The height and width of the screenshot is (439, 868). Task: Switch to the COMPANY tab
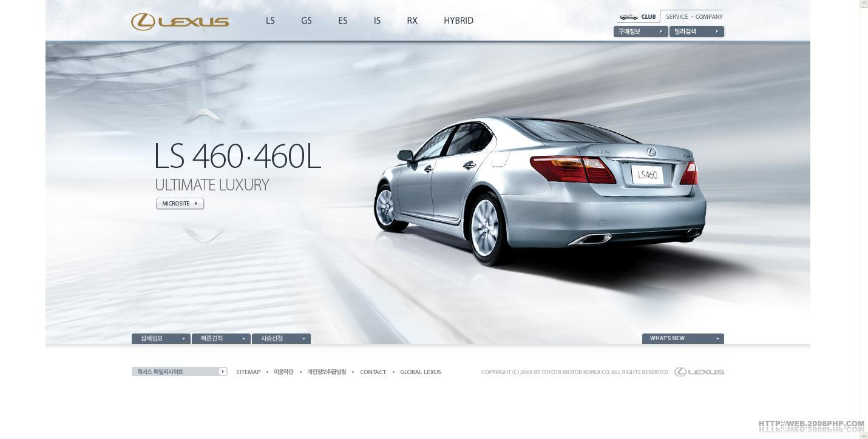[x=709, y=17]
